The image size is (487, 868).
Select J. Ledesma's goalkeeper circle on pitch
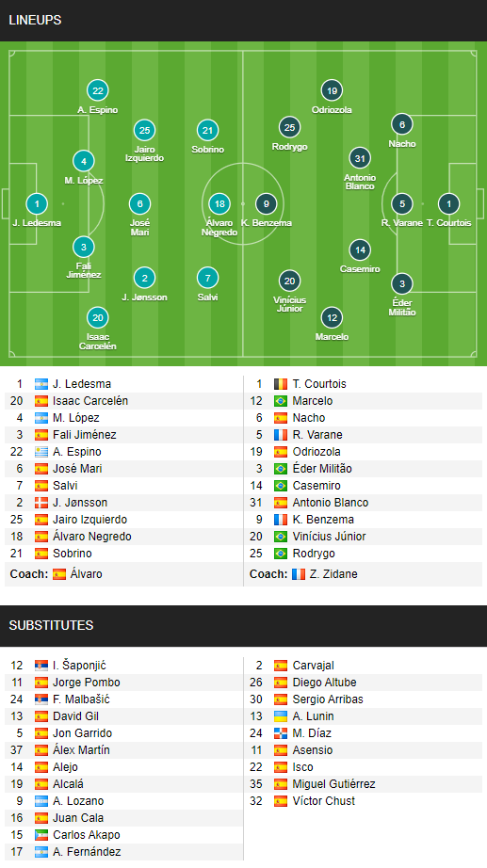click(x=37, y=203)
